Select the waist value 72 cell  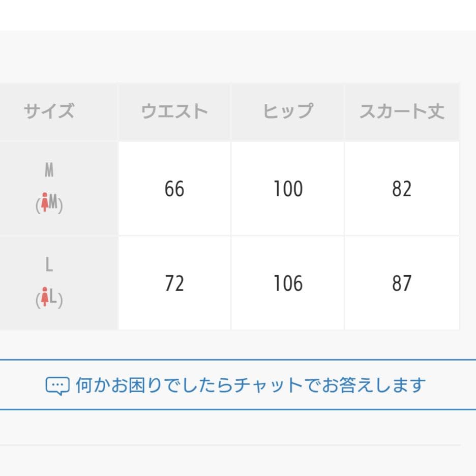(174, 283)
